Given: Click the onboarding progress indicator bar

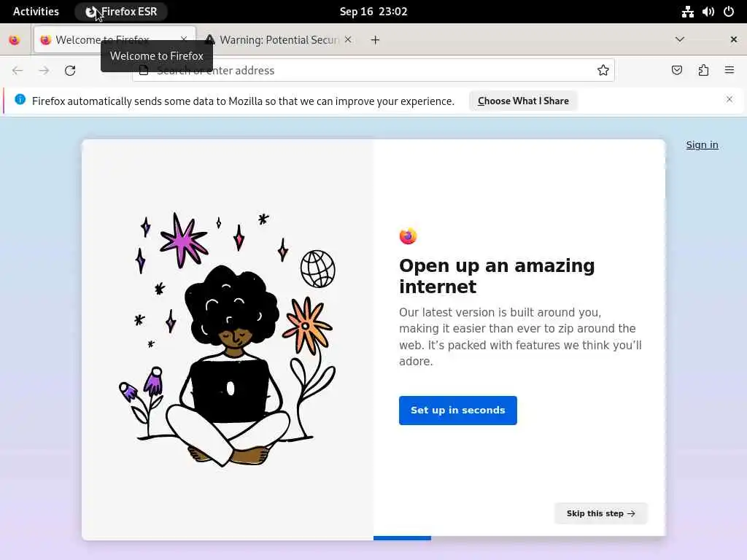Looking at the screenshot, I should [x=402, y=538].
